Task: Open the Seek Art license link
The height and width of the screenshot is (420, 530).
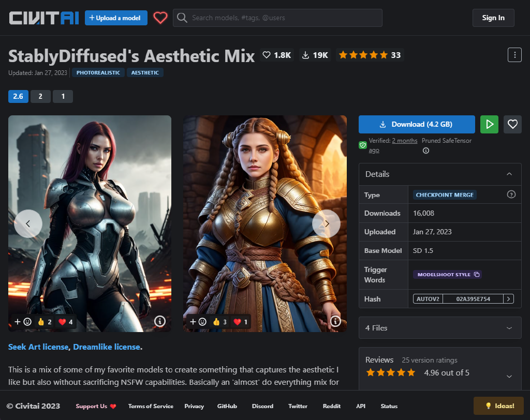Action: (38, 347)
